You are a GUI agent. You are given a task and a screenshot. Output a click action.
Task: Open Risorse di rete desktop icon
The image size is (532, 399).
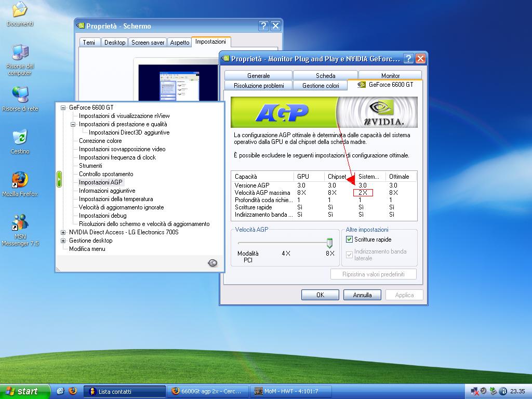(20, 95)
